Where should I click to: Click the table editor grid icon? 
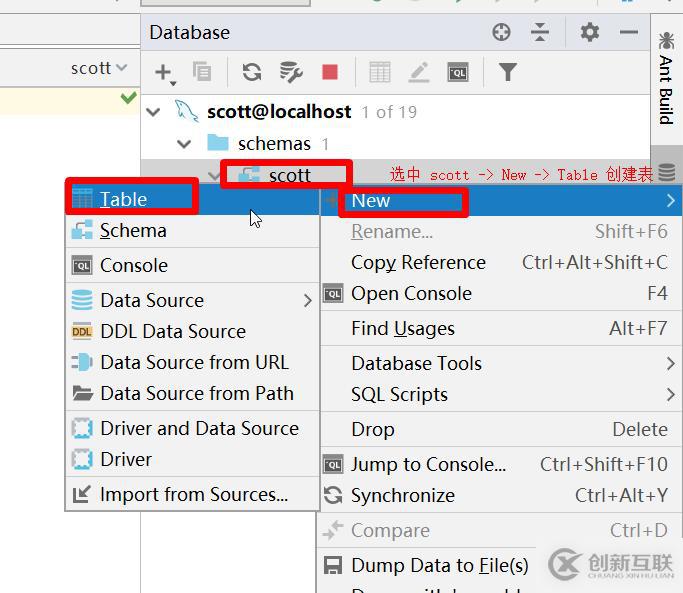tap(379, 72)
